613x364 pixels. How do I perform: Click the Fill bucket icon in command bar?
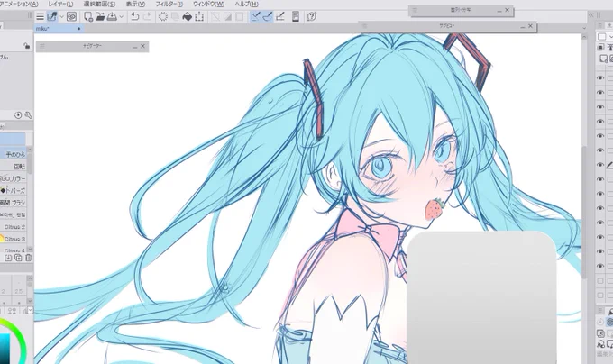click(x=188, y=16)
